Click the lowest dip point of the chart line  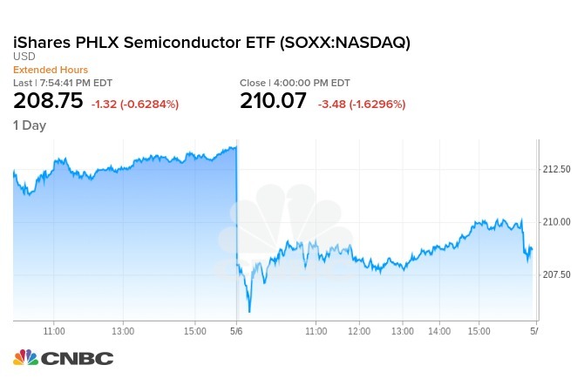pos(249,310)
